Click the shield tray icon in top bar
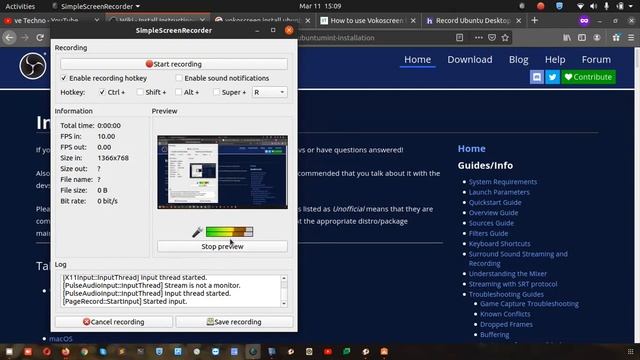 pyautogui.click(x=559, y=6)
